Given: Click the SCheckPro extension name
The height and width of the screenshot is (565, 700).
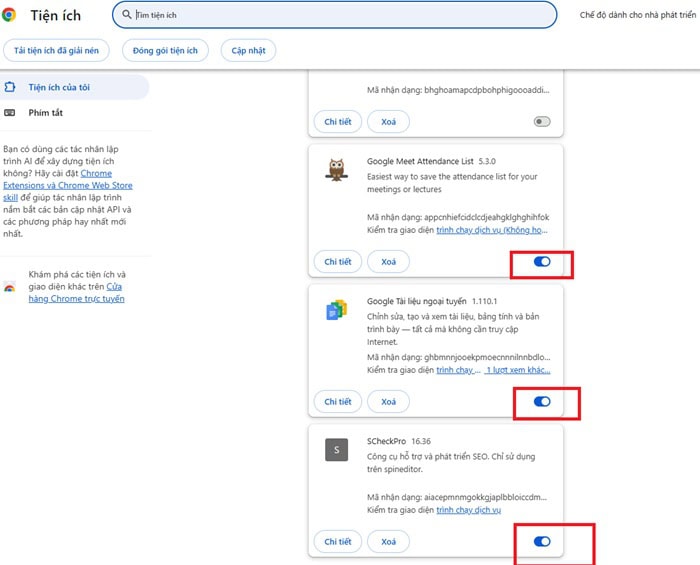Looking at the screenshot, I should (386, 441).
